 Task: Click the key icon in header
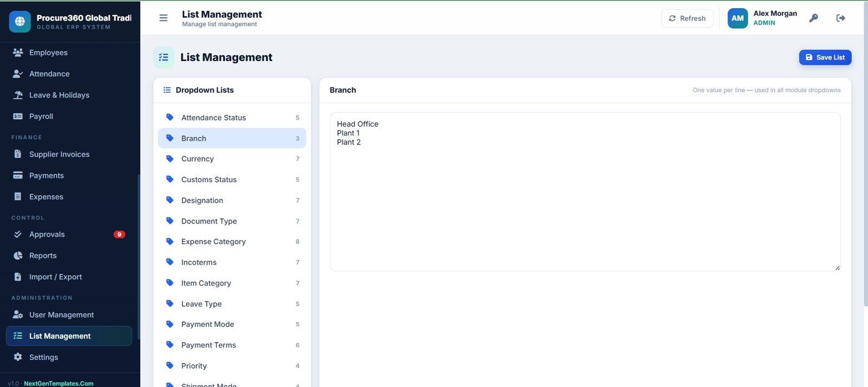(813, 18)
